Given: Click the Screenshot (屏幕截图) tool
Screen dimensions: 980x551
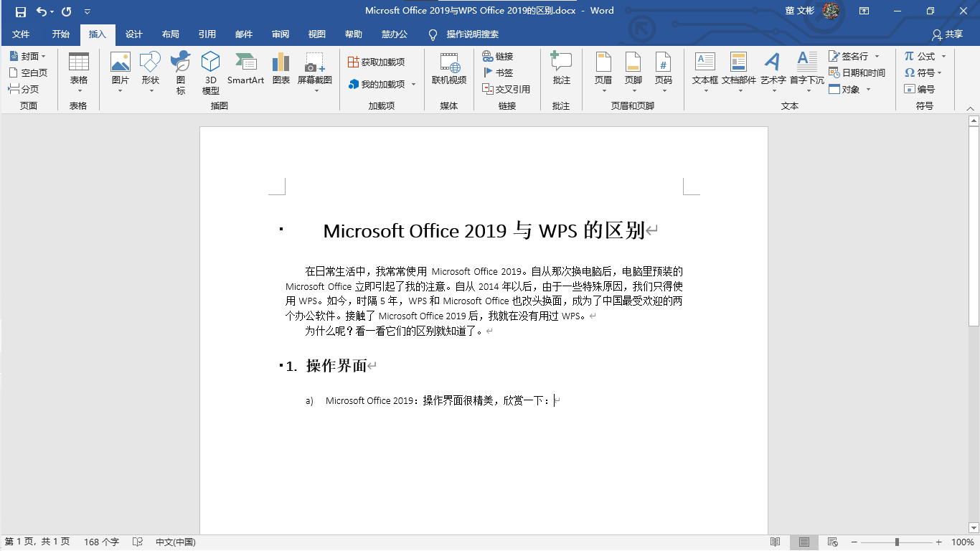Looking at the screenshot, I should coord(315,73).
